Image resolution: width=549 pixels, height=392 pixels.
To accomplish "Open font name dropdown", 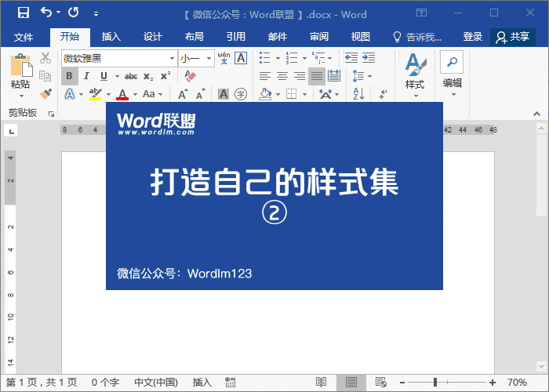I will point(172,59).
